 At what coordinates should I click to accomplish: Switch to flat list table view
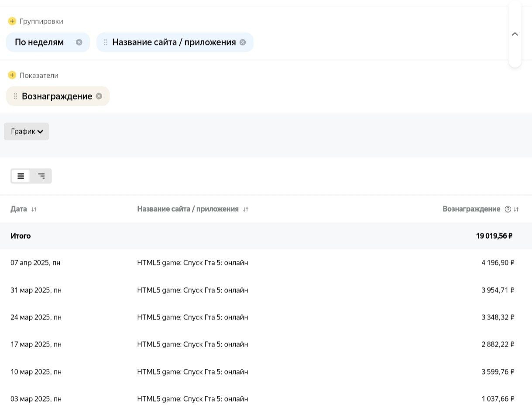point(21,176)
